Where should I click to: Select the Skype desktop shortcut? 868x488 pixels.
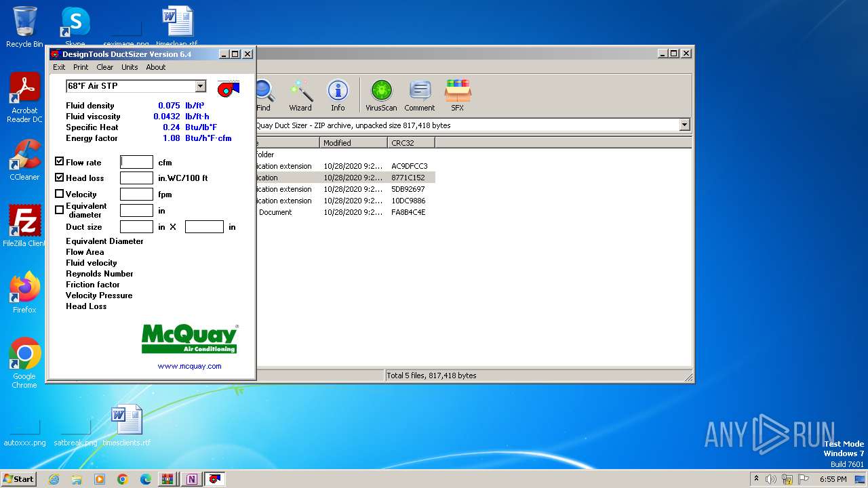pos(75,26)
